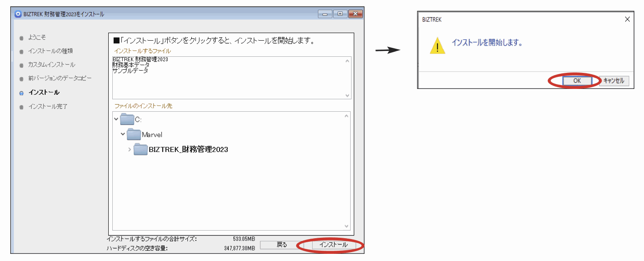The height and width of the screenshot is (261, 644).
Task: Click the C: drive folder icon
Action: coord(127,119)
